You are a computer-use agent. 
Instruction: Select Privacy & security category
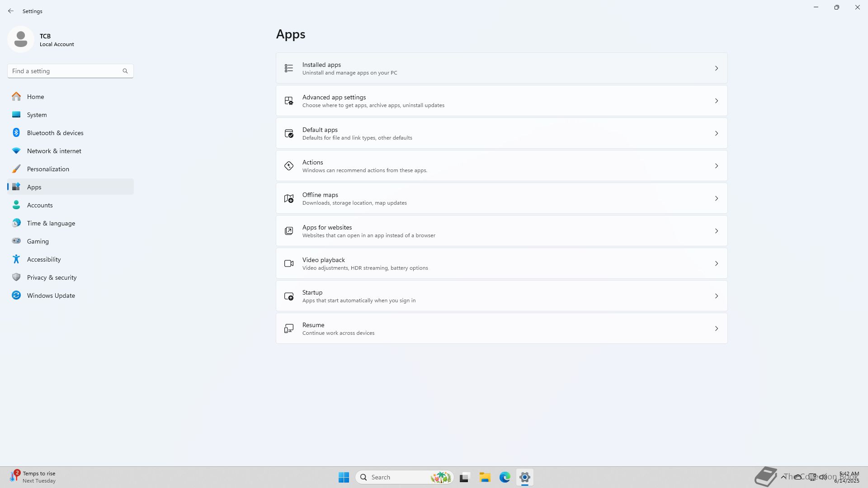(52, 277)
